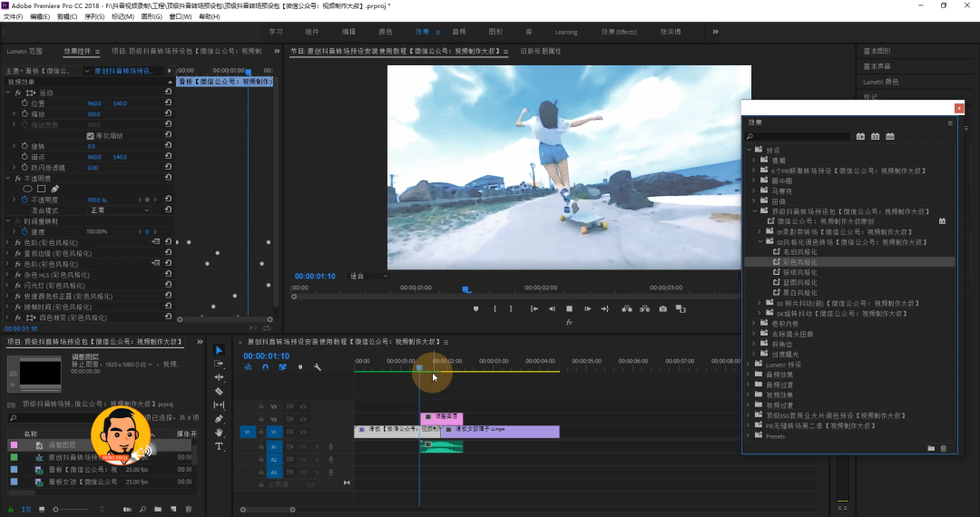Mute audio track A1

pyautogui.click(x=304, y=446)
